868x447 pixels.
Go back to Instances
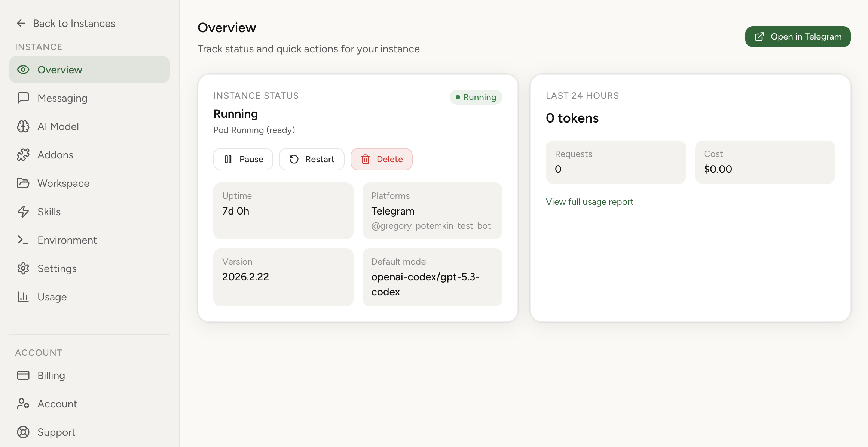click(65, 23)
